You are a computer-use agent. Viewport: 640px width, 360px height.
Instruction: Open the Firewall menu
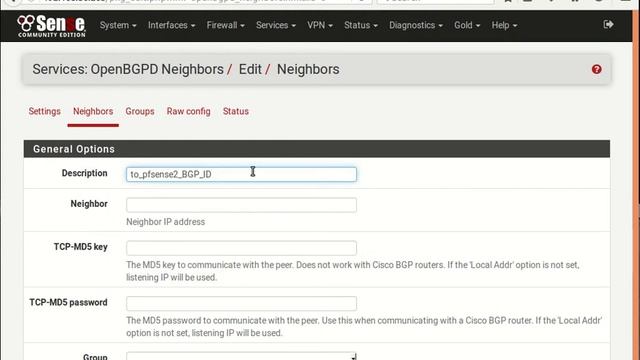click(x=225, y=25)
